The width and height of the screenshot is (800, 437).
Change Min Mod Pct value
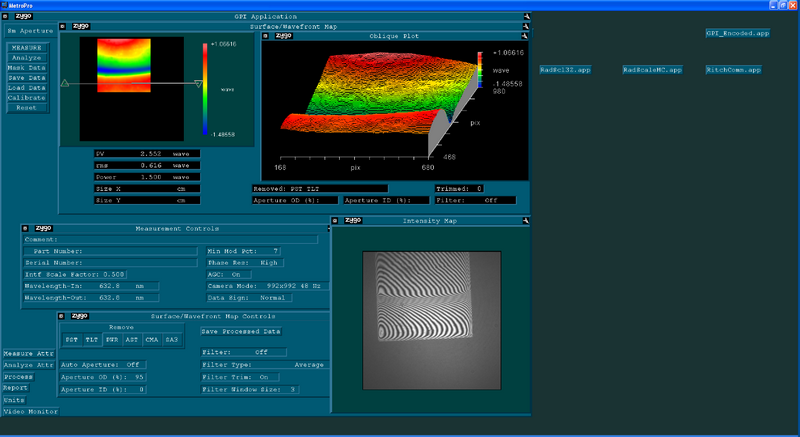pos(243,251)
